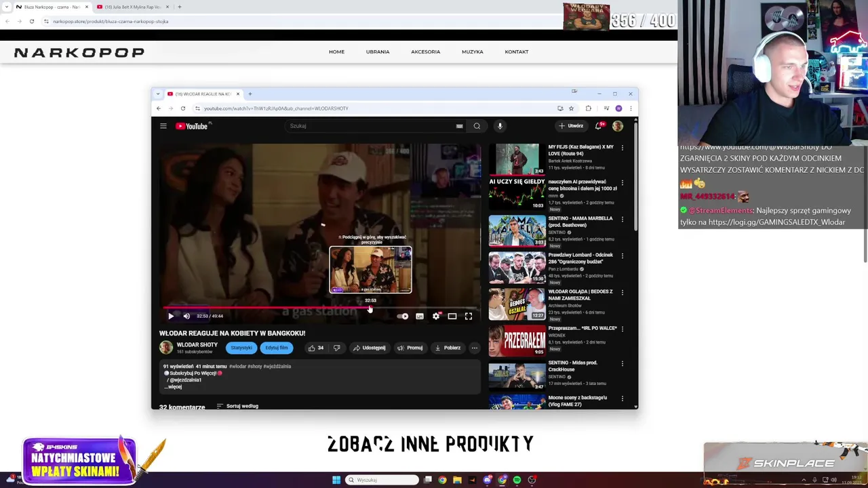
Task: Open a new tab in the YouTube window
Action: 250,94
